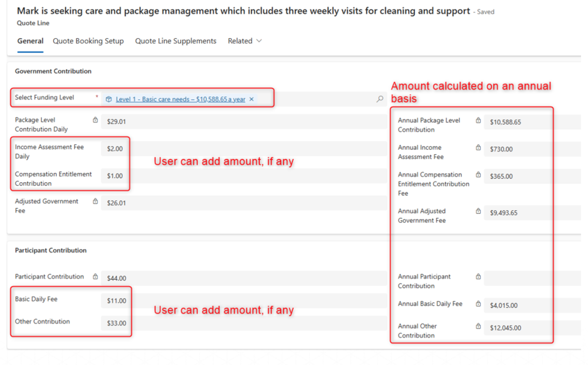Click lock icon next to Package Level Contribution Daily
This screenshot has height=365, width=588.
pos(95,120)
